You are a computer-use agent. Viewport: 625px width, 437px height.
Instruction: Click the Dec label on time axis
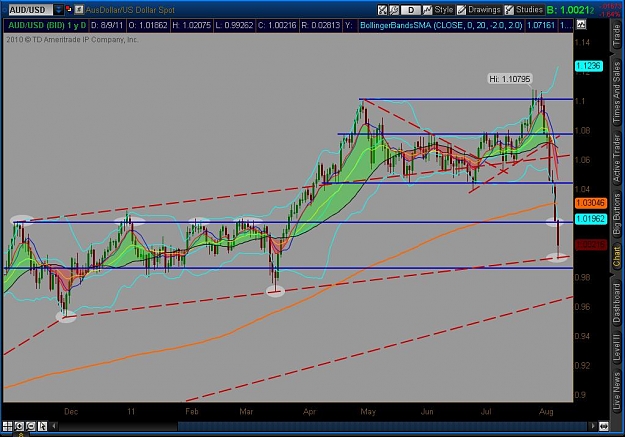[x=71, y=411]
